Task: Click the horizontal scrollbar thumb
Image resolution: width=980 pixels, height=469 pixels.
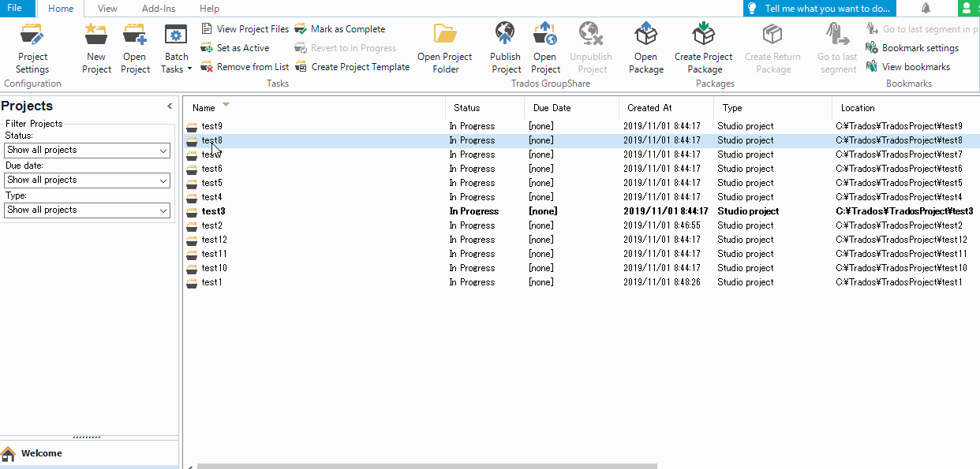Action: click(427, 466)
